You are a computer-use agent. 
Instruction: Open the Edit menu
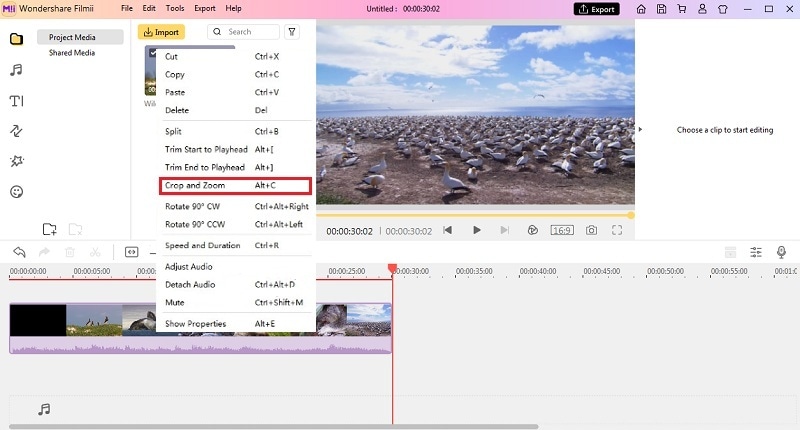point(149,8)
